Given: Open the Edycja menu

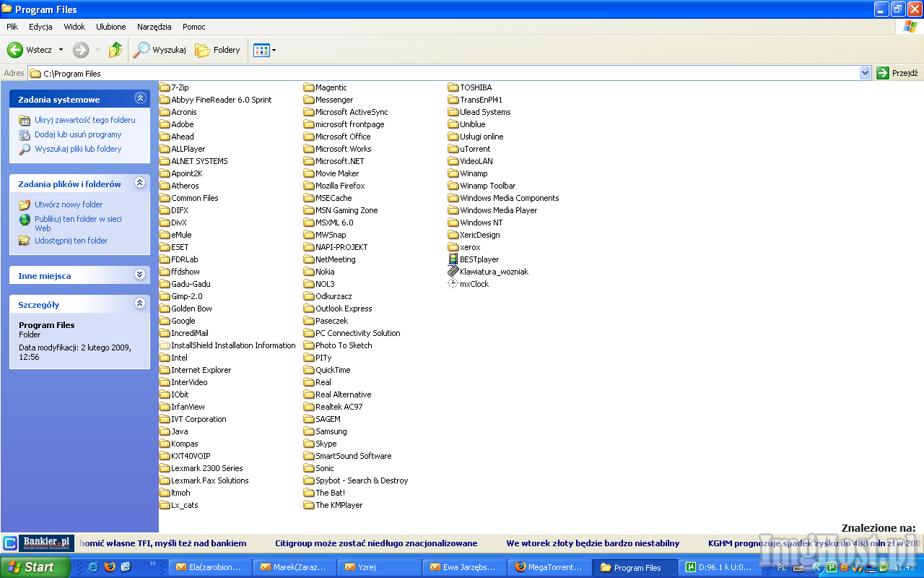Looking at the screenshot, I should pos(40,27).
